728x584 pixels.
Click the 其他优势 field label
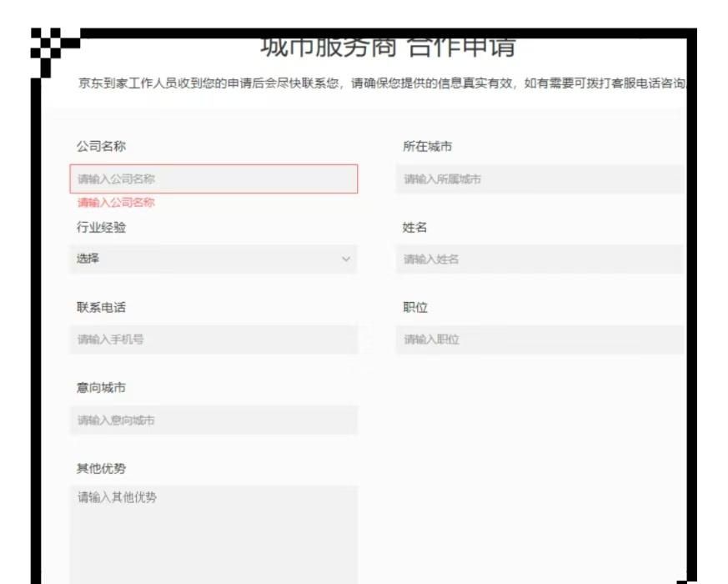pyautogui.click(x=101, y=469)
